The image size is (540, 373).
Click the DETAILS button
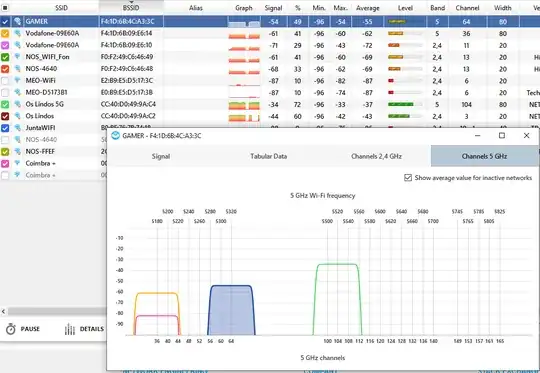84,329
